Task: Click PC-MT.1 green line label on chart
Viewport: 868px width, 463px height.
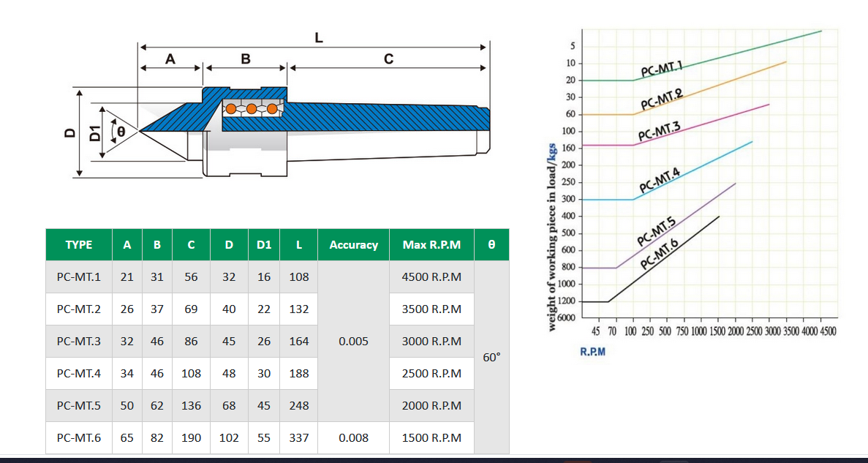Action: click(662, 70)
